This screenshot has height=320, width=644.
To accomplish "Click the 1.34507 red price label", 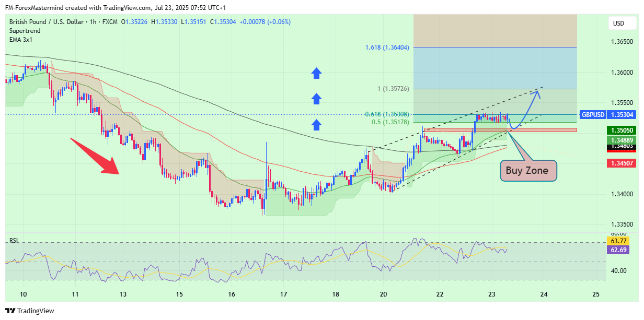I will click(621, 163).
